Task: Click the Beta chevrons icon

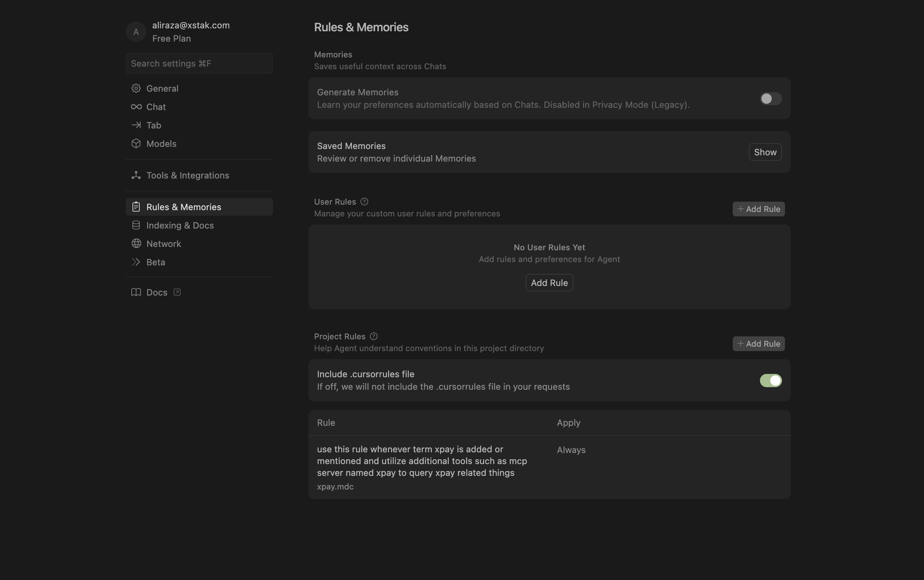Action: (136, 262)
